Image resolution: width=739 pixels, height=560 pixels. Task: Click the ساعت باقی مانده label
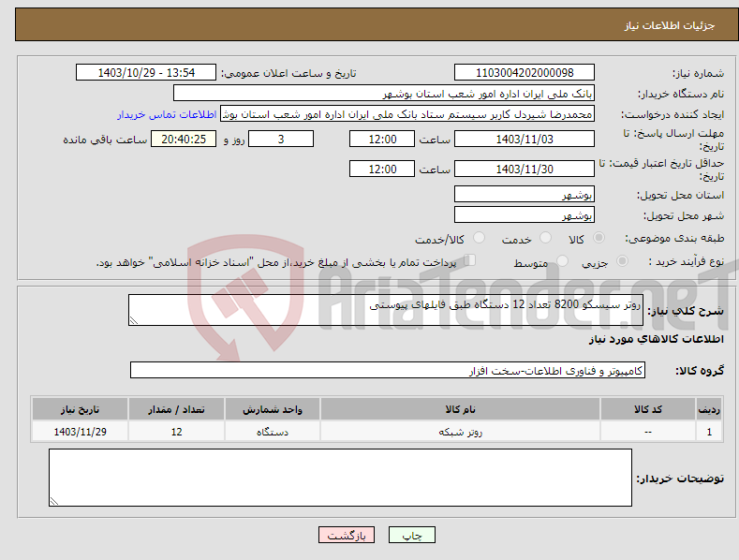[x=105, y=140]
